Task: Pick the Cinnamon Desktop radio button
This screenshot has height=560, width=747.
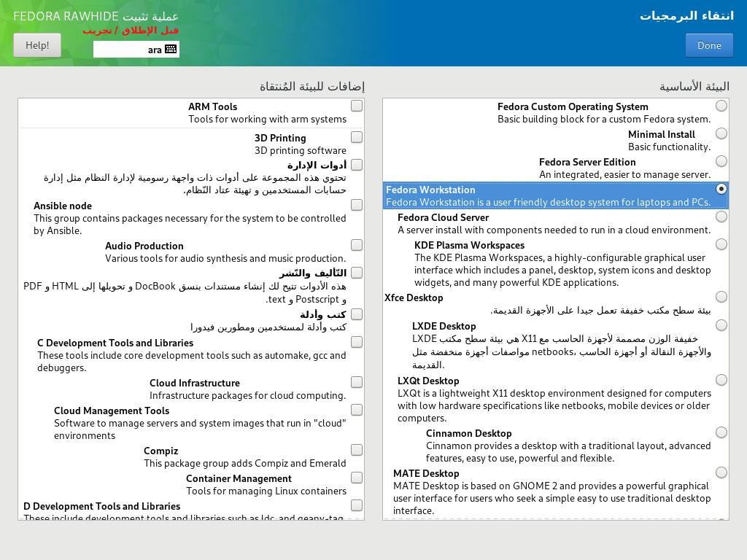Action: pos(721,432)
